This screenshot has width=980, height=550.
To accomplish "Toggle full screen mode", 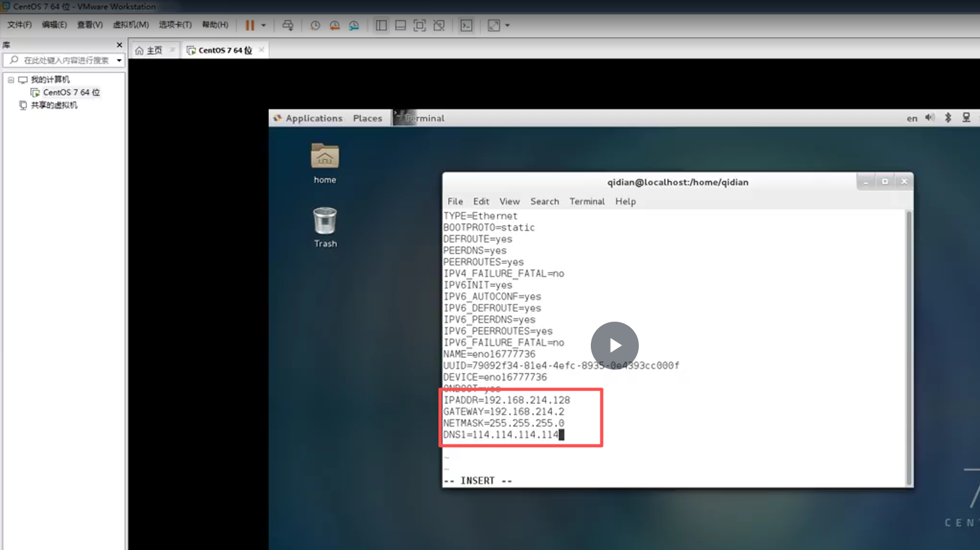I will coord(420,26).
